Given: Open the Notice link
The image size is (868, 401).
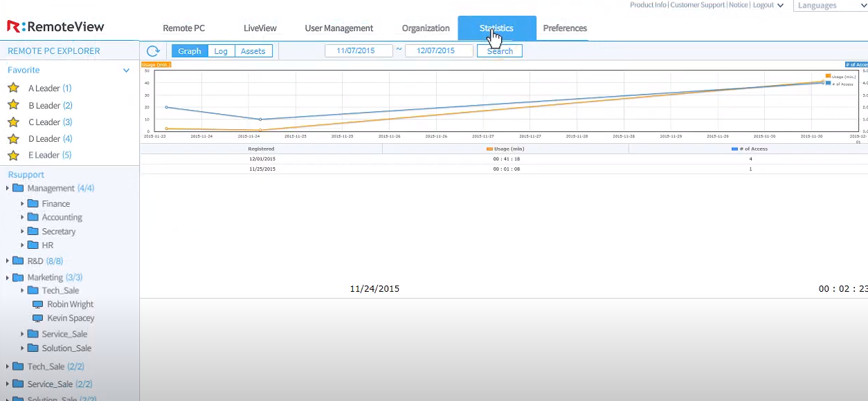Looking at the screenshot, I should (x=738, y=5).
